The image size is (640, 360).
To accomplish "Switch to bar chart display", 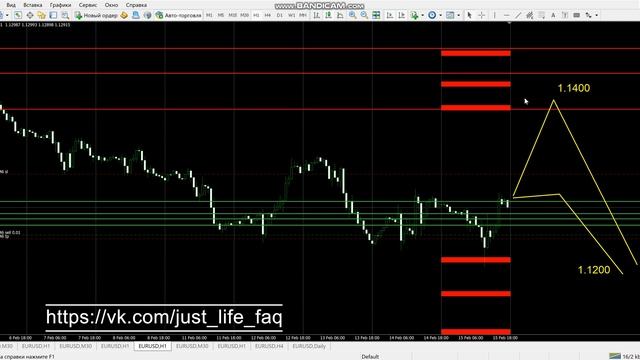I will 316,15.
